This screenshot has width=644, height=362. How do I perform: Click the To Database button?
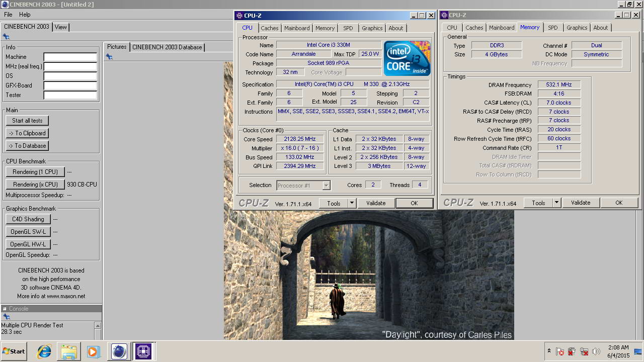point(27,146)
